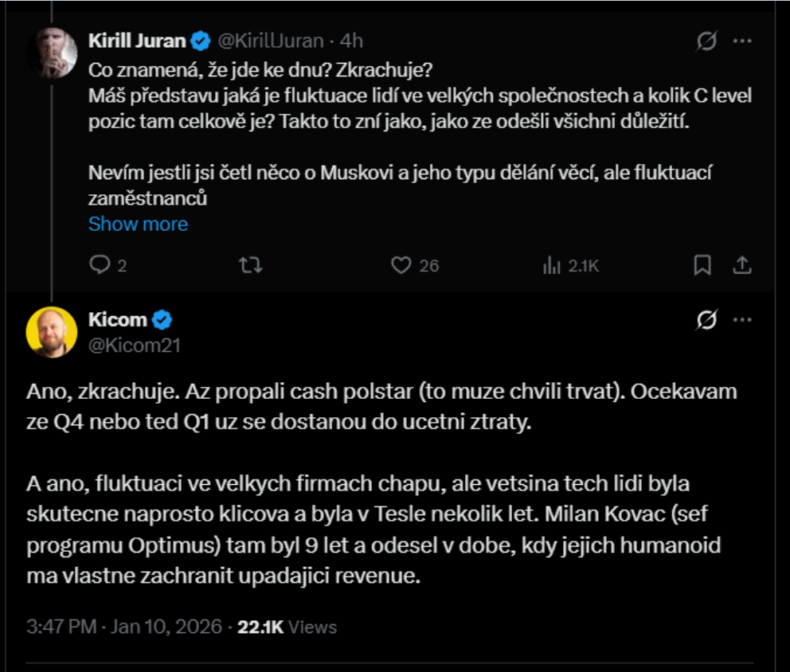Open the @KirilUuran handle link

tap(270, 41)
